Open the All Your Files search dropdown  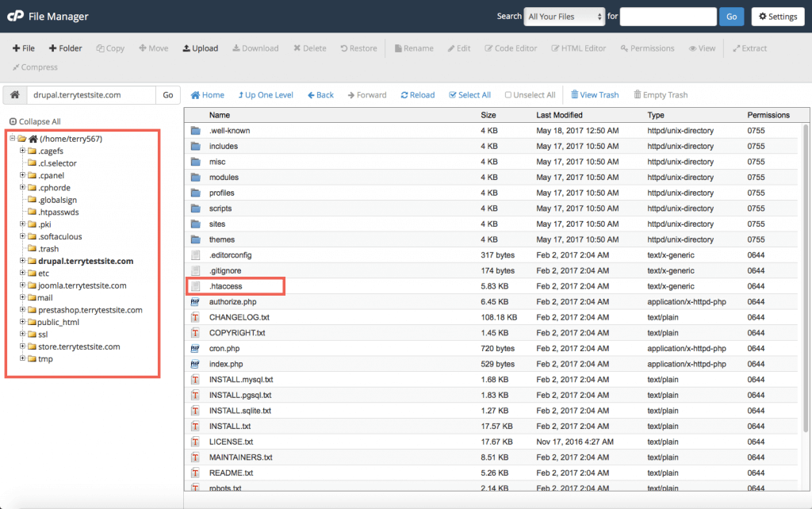click(564, 16)
